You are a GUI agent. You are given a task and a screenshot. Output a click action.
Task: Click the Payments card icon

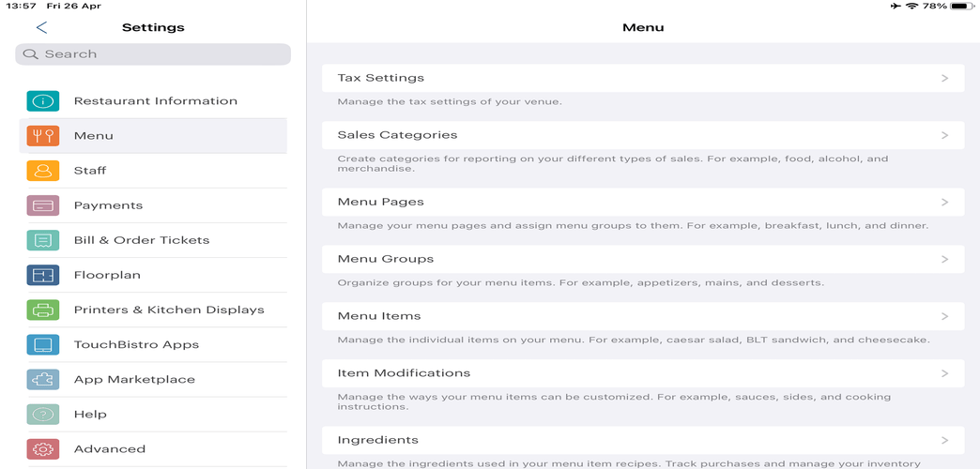point(43,205)
